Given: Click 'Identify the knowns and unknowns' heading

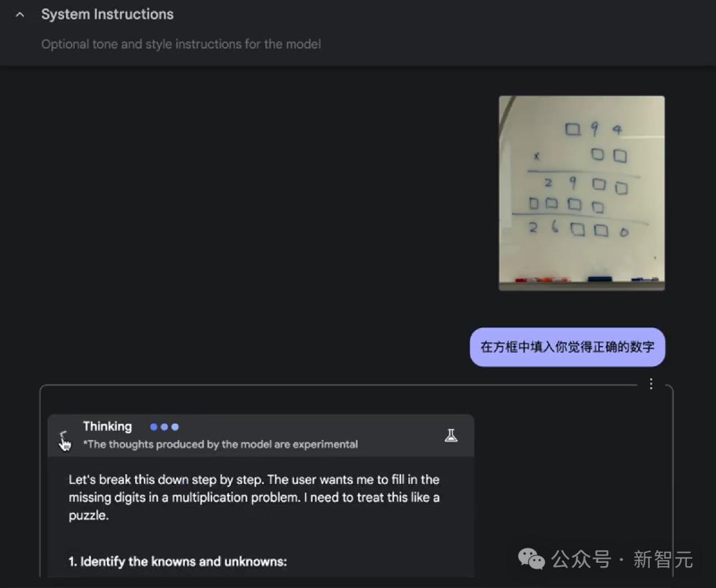Looking at the screenshot, I should click(x=178, y=561).
